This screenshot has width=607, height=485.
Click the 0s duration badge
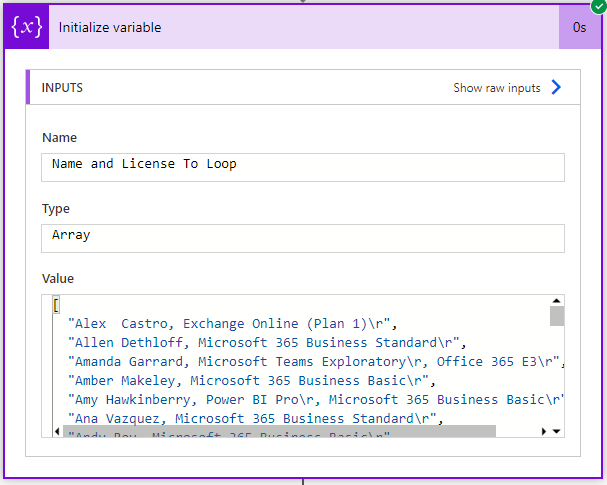coord(580,27)
